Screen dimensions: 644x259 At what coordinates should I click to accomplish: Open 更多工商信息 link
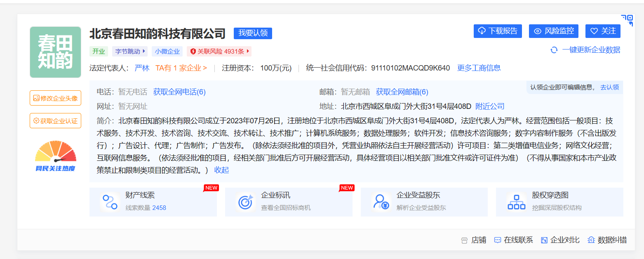tap(479, 68)
